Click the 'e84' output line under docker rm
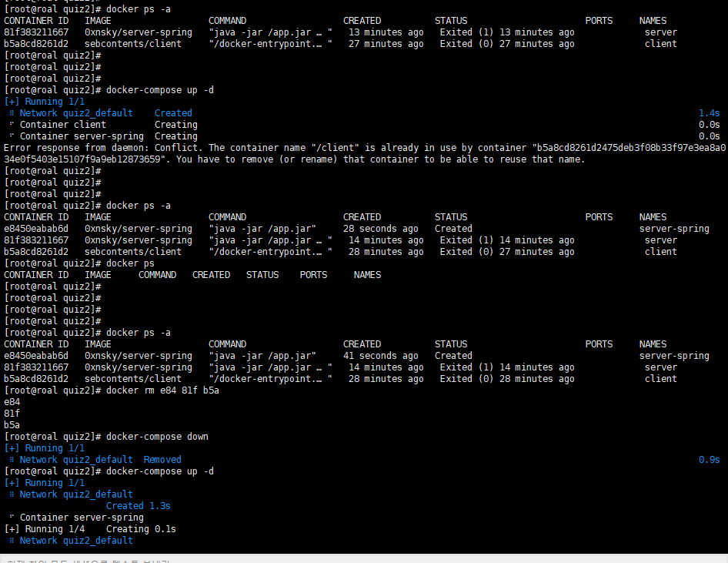 (12, 402)
